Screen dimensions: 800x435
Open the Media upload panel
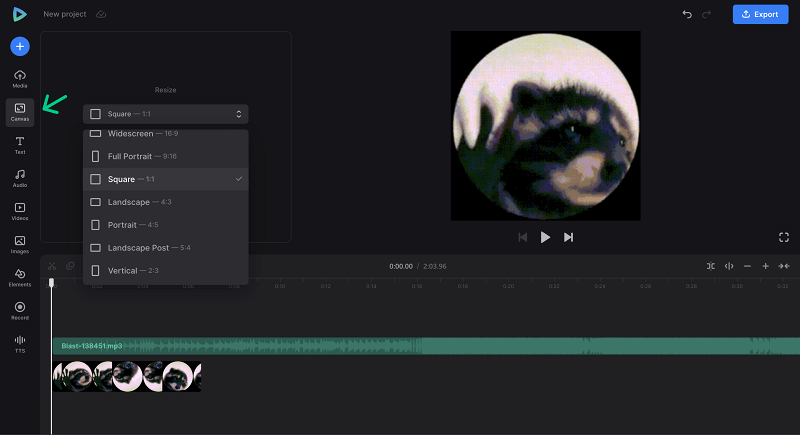(20, 79)
